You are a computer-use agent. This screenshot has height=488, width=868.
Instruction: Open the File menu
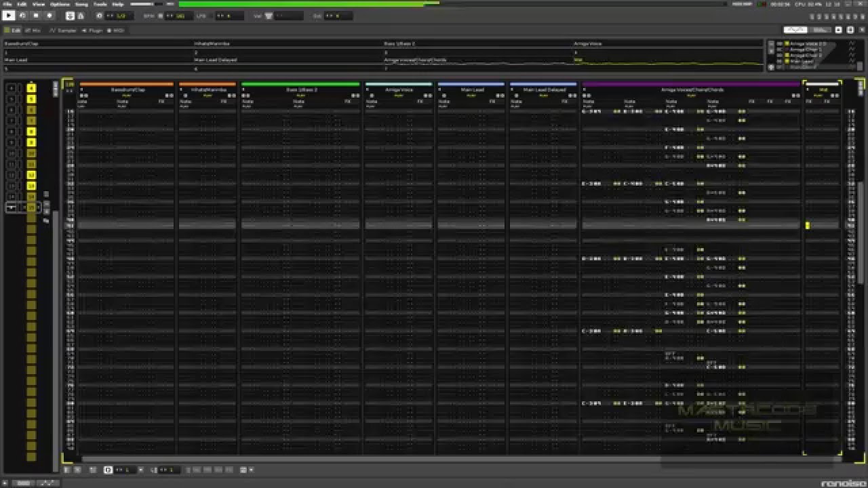(x=7, y=4)
